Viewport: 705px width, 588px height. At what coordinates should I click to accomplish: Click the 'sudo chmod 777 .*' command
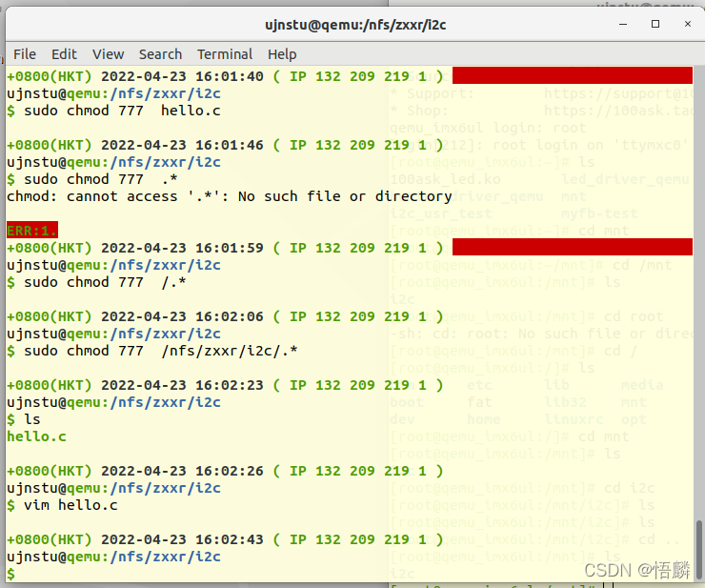tap(92, 179)
